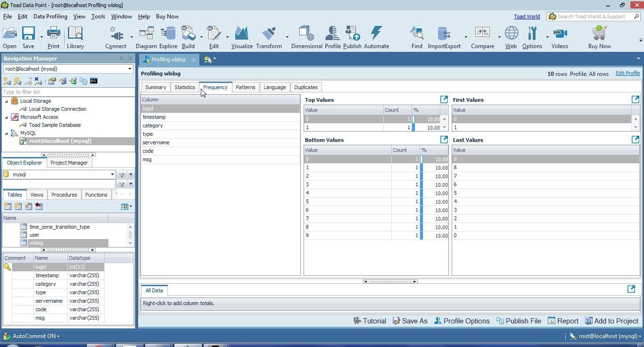Open the connection dropdown root@localhost (mysql)

[130, 69]
